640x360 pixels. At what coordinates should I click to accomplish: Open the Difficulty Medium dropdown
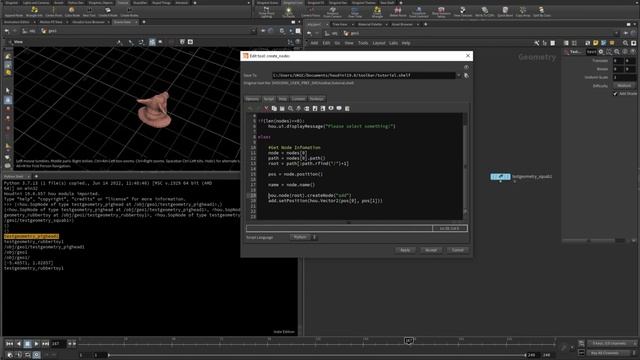click(624, 86)
